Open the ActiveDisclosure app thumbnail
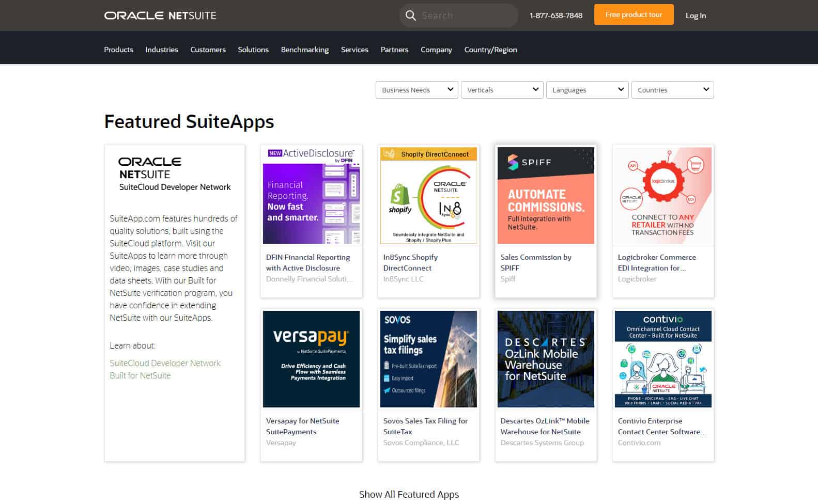 [311, 195]
